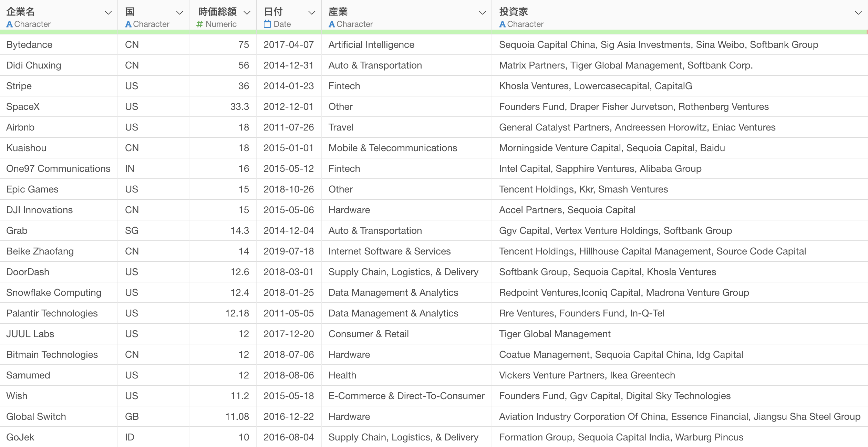Click the Character type icon under 国

tap(128, 24)
